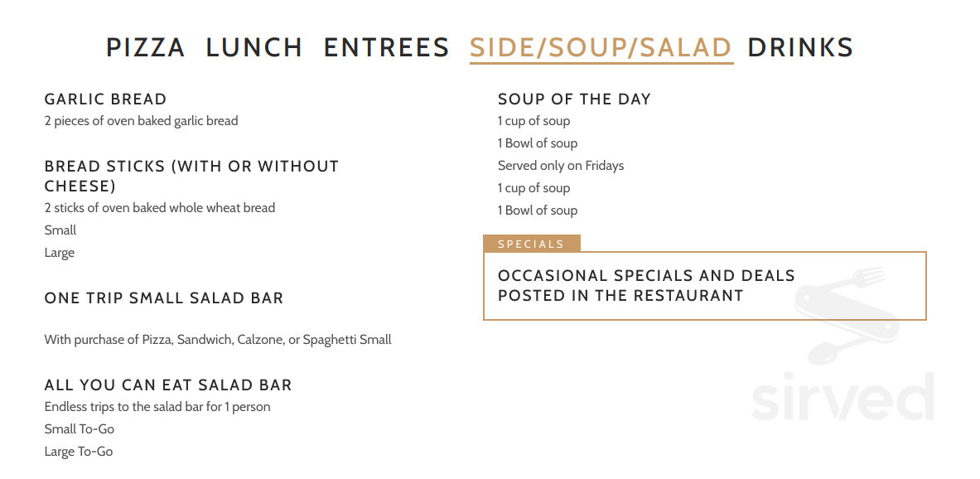980x479 pixels.
Task: Click One Trip Small Salad Bar heading
Action: coord(164,298)
